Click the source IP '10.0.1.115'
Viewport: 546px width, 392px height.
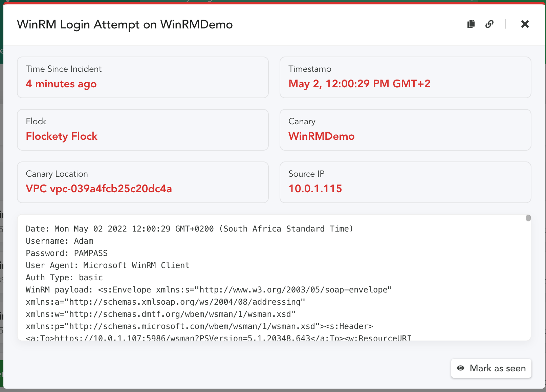coord(315,189)
